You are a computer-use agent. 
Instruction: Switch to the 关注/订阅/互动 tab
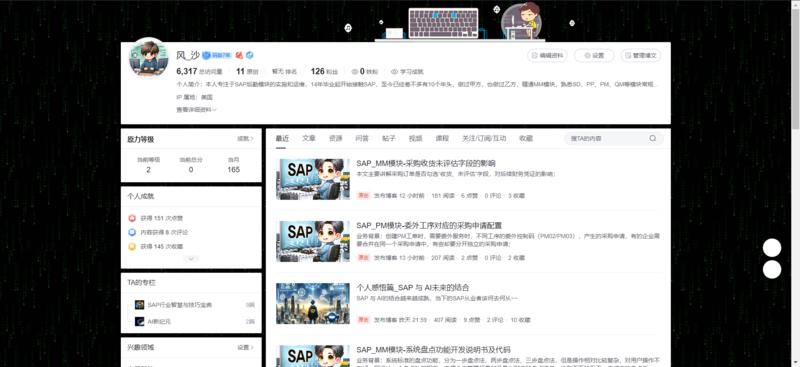click(x=484, y=138)
